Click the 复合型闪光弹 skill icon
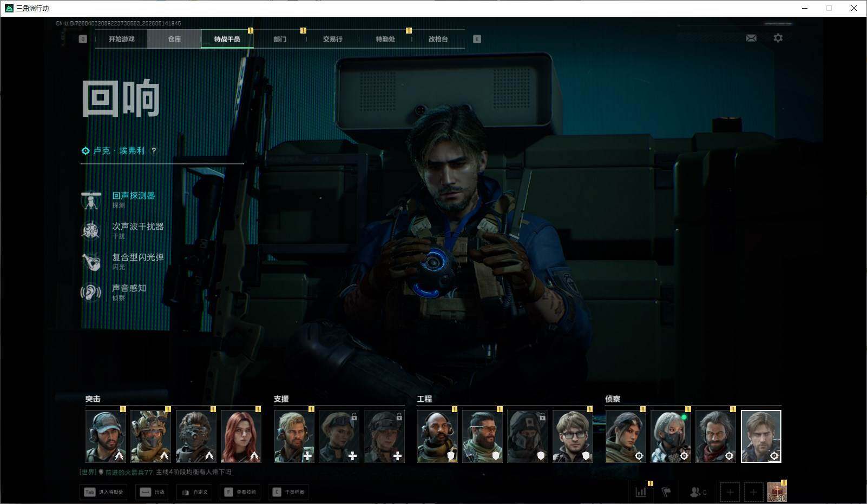 (91, 262)
